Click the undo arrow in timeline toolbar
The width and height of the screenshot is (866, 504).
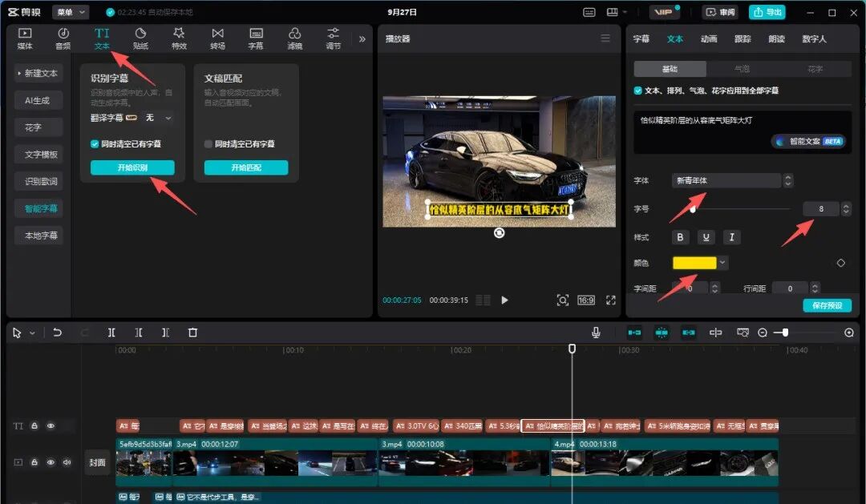pos(57,333)
